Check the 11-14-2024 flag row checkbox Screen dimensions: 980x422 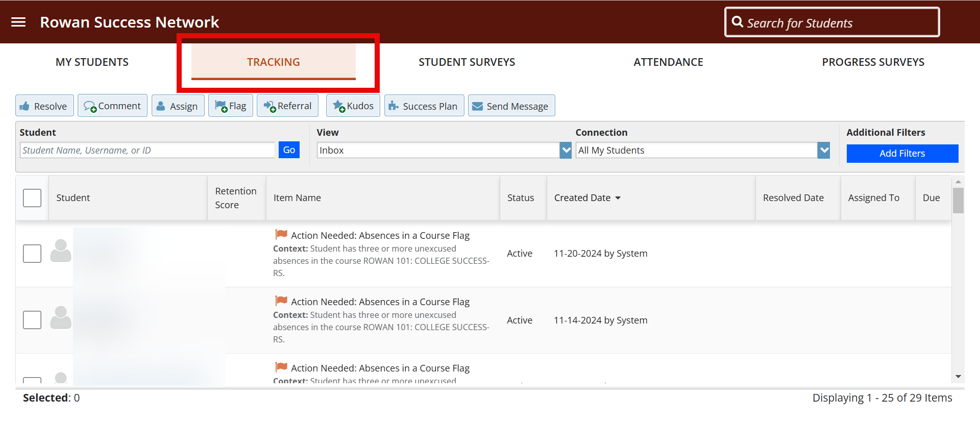[x=32, y=320]
